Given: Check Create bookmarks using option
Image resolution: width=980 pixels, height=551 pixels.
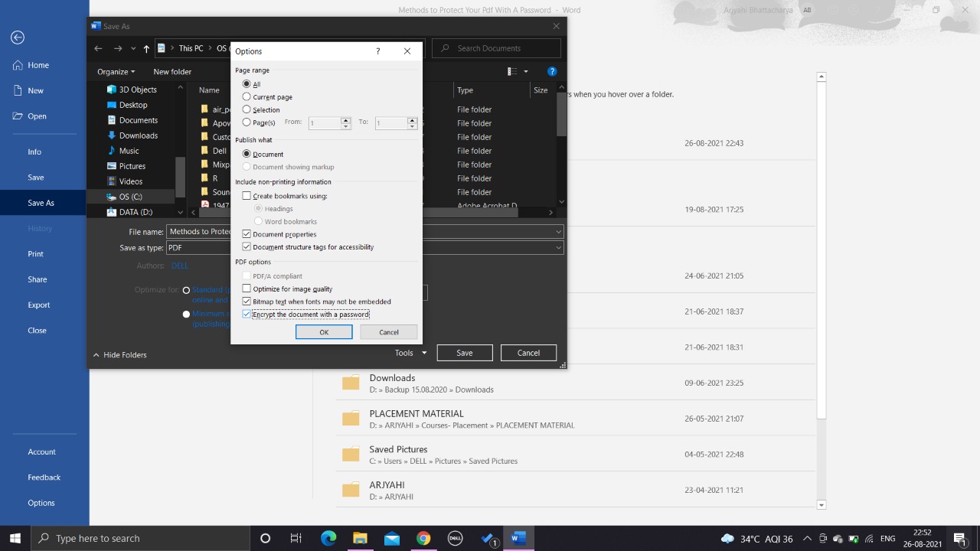Looking at the screenshot, I should click(247, 196).
